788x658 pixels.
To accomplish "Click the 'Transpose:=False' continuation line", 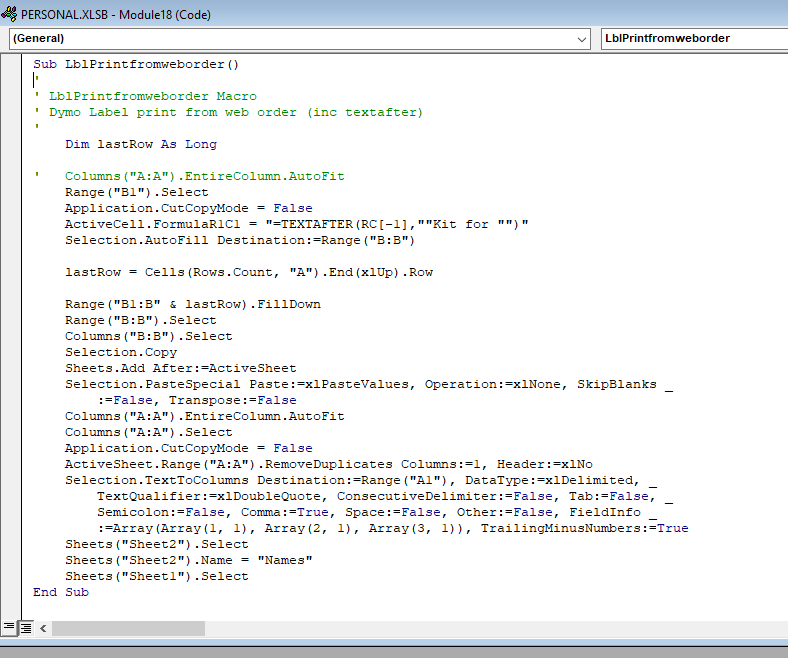I will click(x=196, y=401).
